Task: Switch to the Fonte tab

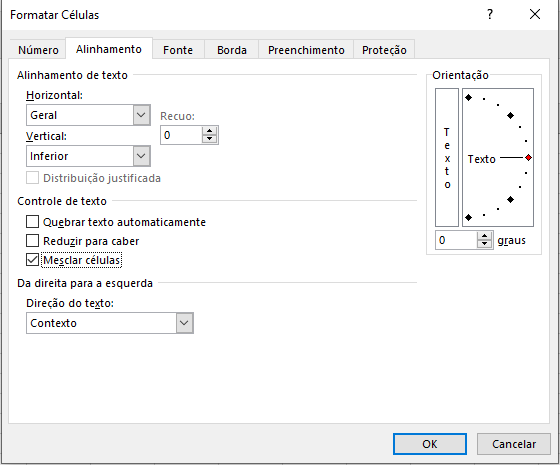Action: pyautogui.click(x=178, y=50)
